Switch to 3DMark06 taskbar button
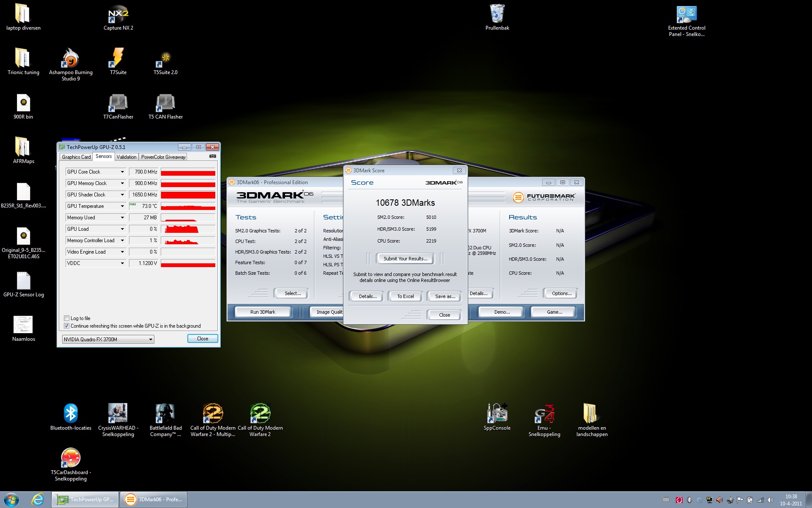Image resolution: width=812 pixels, height=508 pixels. pyautogui.click(x=154, y=500)
